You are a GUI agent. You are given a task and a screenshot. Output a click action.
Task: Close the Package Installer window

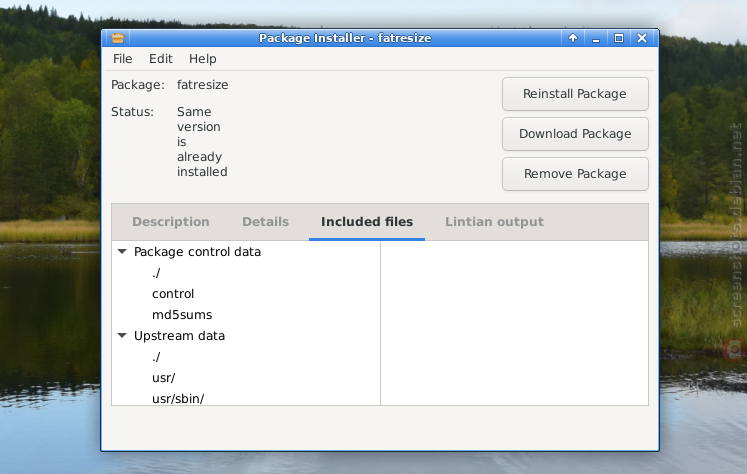(642, 38)
